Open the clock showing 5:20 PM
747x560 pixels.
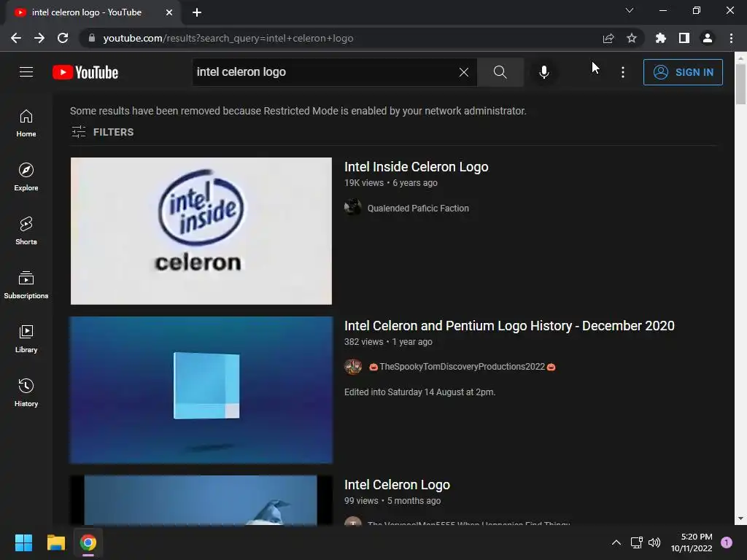(692, 542)
